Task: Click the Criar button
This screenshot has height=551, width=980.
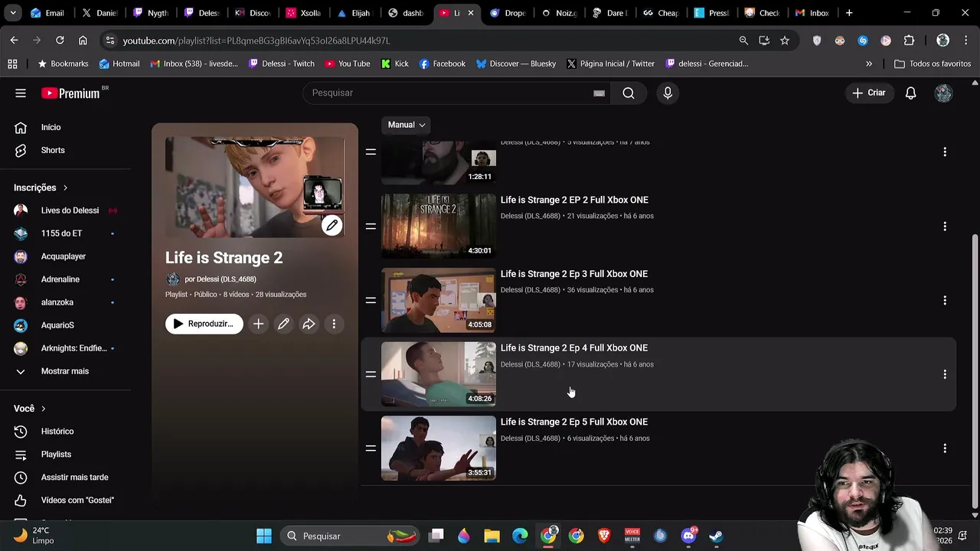Action: coord(869,93)
